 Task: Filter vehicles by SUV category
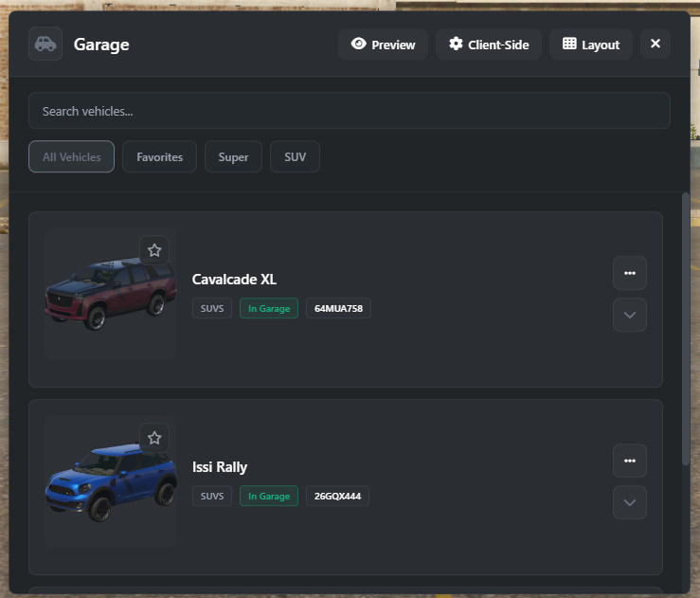click(295, 157)
